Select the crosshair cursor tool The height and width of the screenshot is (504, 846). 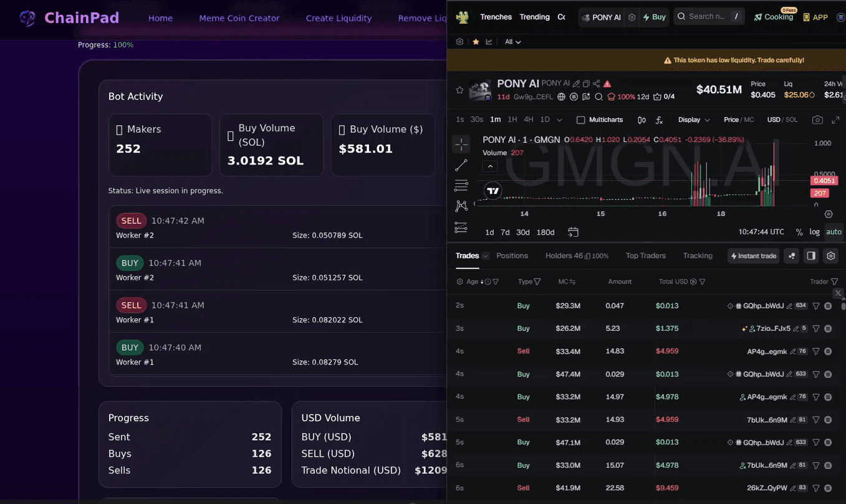pos(461,145)
